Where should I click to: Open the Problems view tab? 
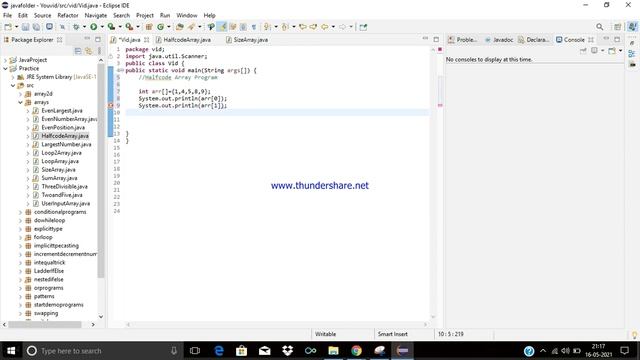(463, 40)
